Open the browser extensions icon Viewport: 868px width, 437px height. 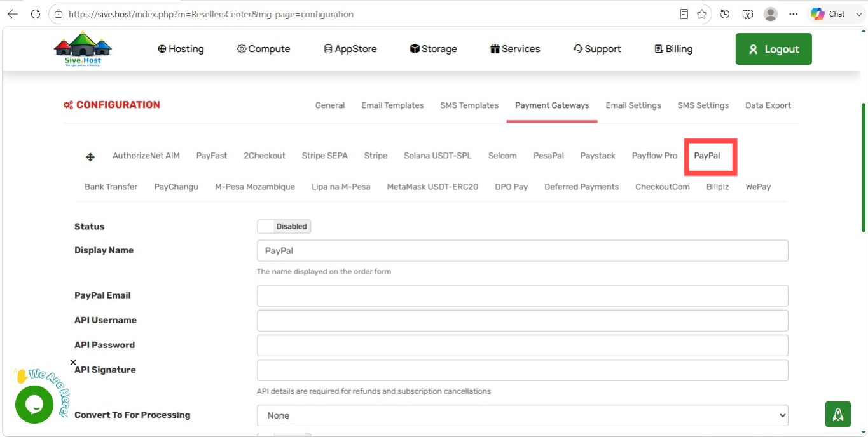[x=748, y=14]
